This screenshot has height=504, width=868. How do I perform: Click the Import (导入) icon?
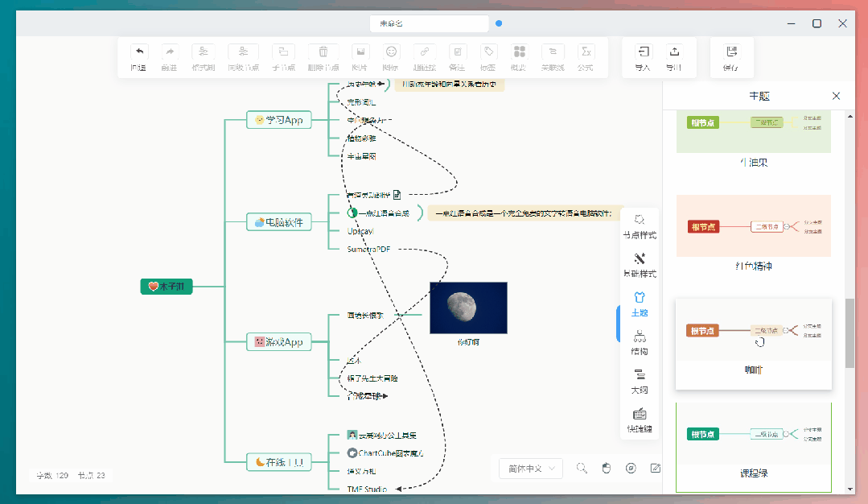point(642,52)
